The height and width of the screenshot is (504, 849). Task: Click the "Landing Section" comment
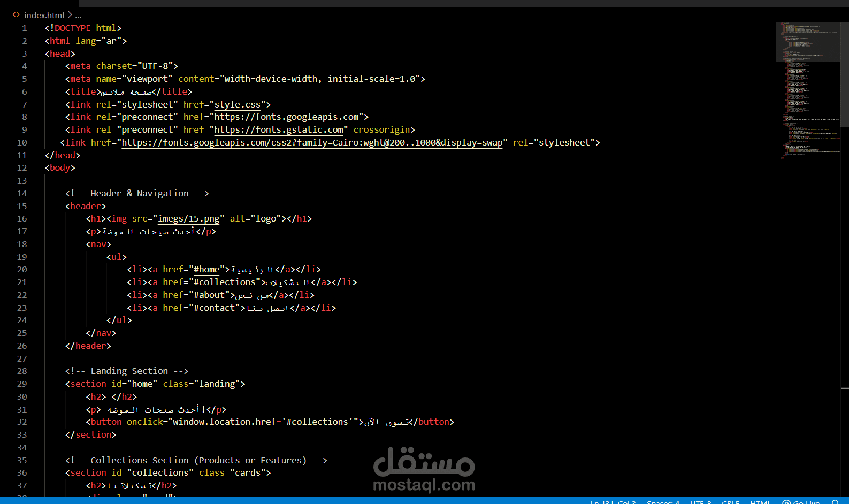(127, 371)
